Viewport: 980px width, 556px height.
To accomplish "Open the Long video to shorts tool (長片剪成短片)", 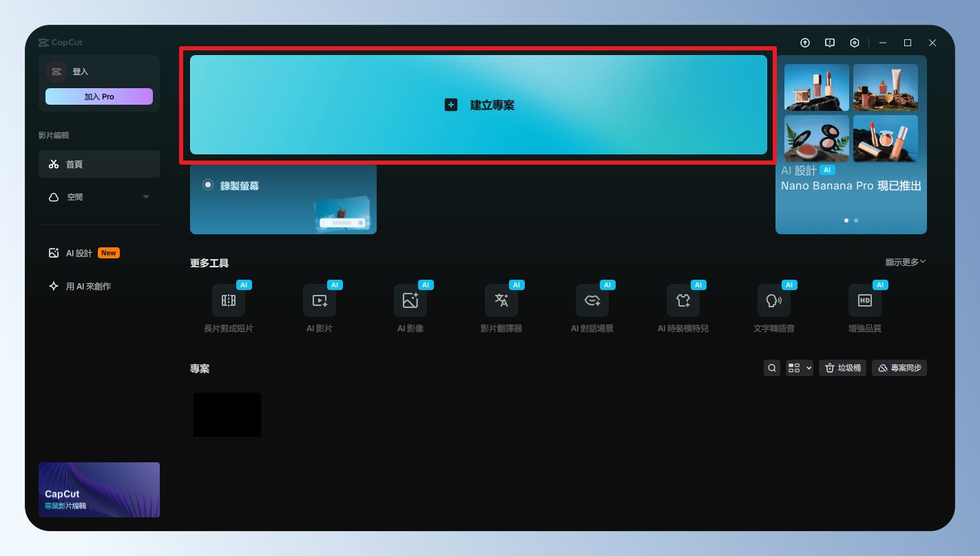I will 229,300.
